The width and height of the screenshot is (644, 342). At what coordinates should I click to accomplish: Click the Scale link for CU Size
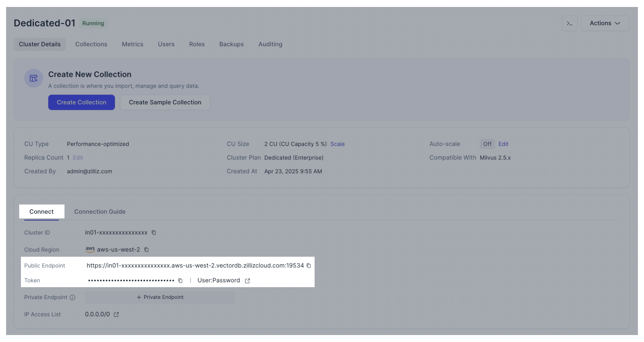tap(337, 144)
